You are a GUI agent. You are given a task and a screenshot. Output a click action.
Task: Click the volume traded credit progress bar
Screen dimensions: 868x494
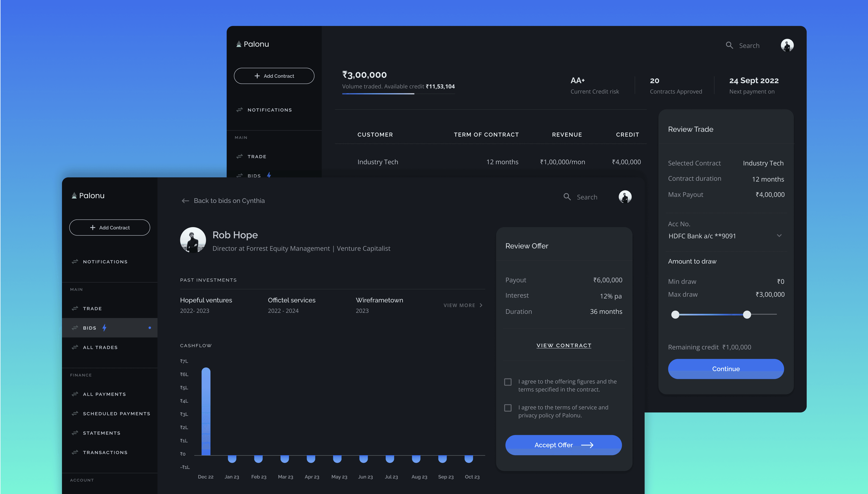pos(398,94)
